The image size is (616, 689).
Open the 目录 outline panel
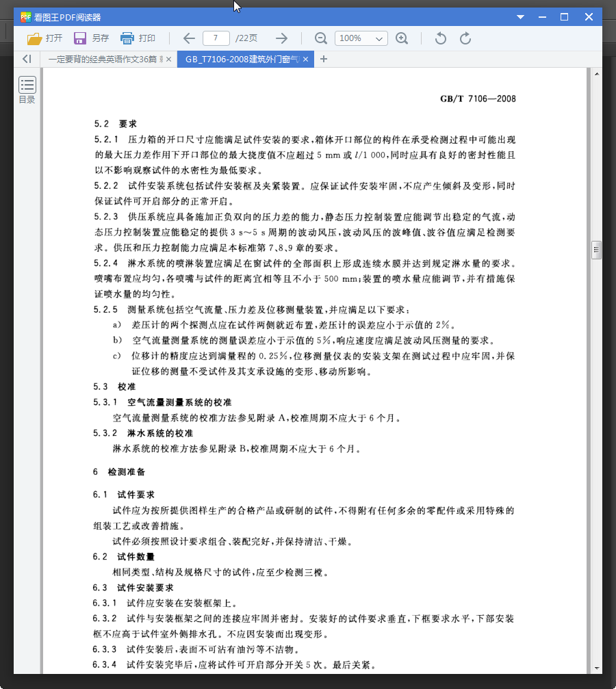pos(27,90)
